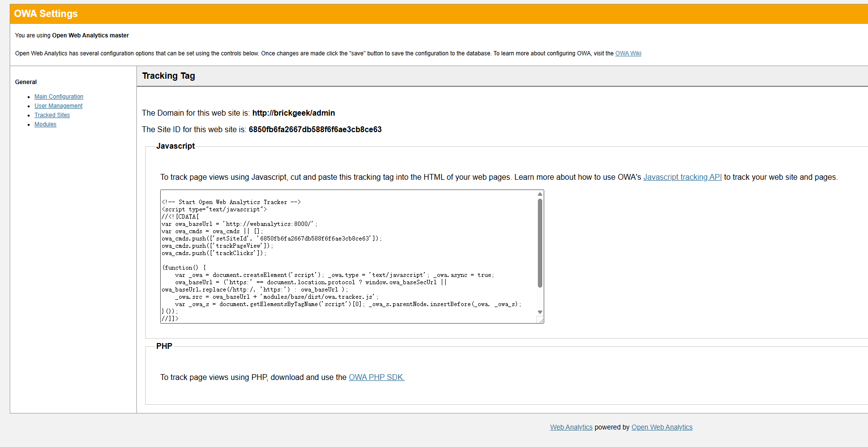Click the trackPageView code line
868x447 pixels.
(x=217, y=246)
